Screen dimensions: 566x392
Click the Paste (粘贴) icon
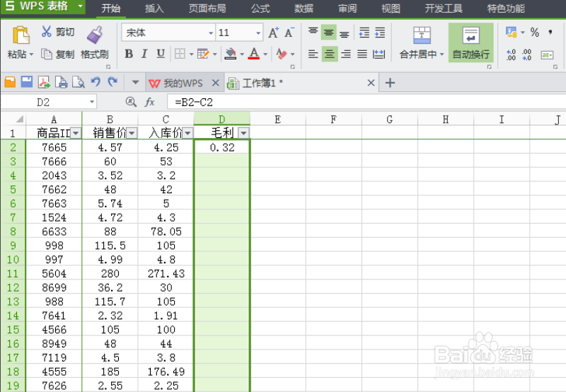coord(21,35)
